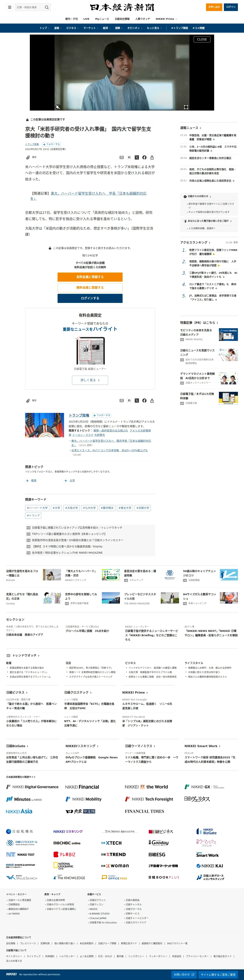Open NIKKEI Asia logo link

19,811
